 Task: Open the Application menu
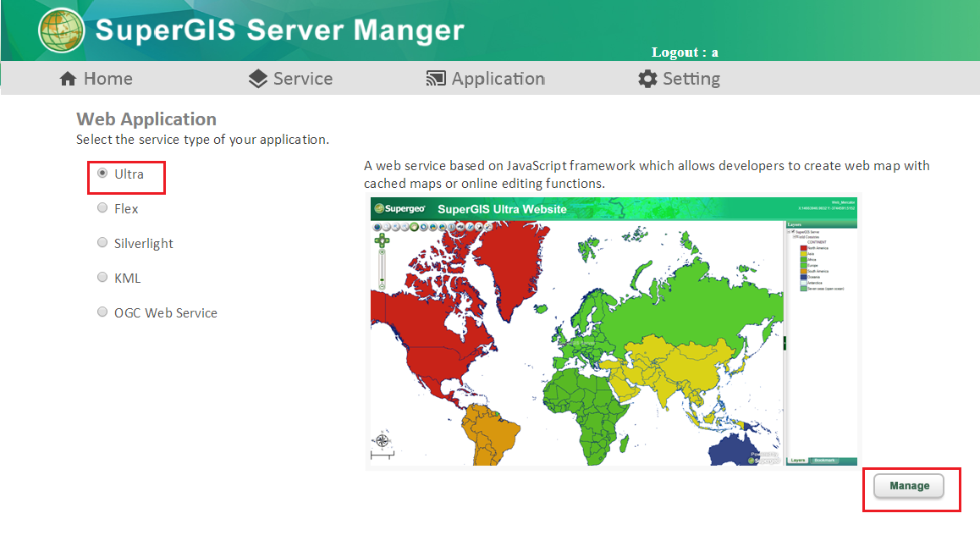498,79
